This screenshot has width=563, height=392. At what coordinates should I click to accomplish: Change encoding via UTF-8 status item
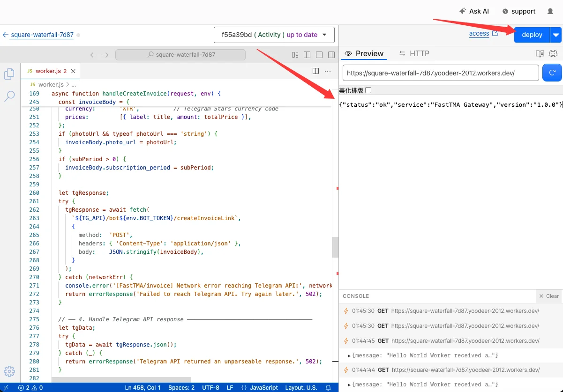[x=210, y=387]
